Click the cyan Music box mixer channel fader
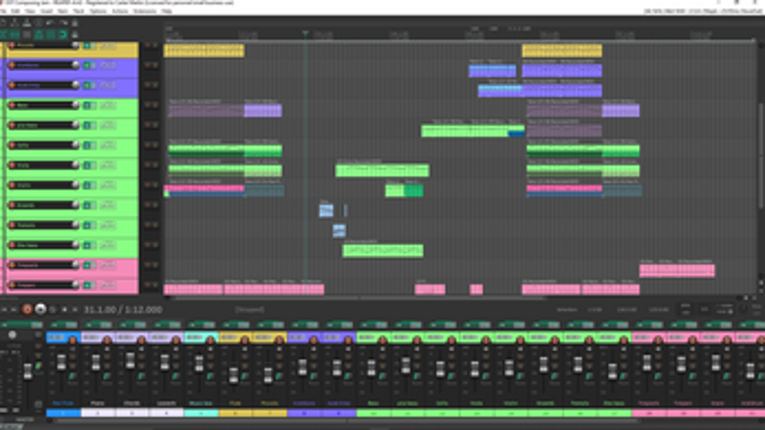765x430 pixels. pos(199,364)
